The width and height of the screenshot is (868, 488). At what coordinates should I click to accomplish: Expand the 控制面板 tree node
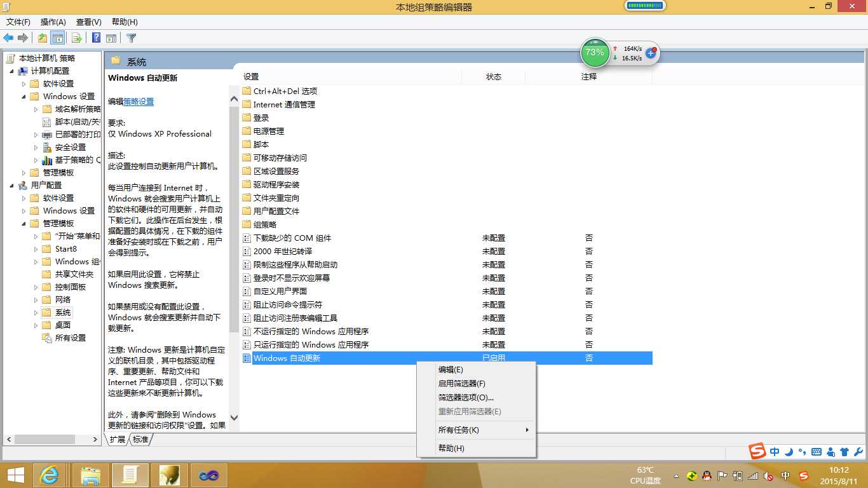(x=36, y=287)
